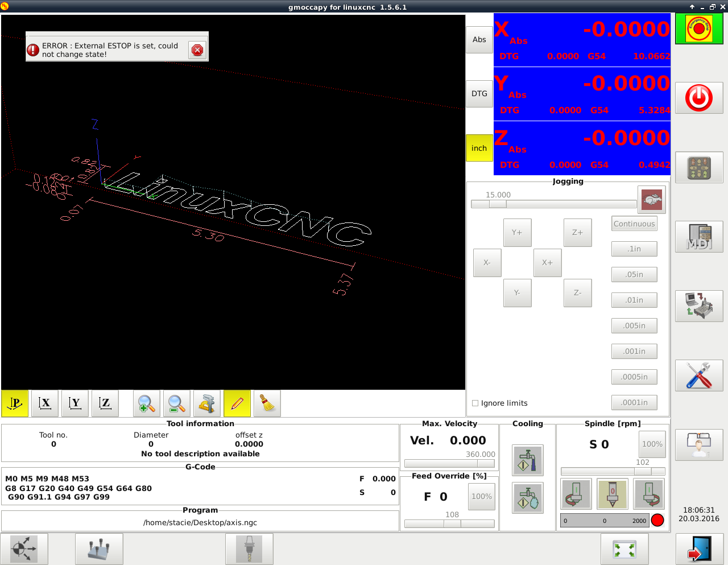Image resolution: width=728 pixels, height=565 pixels.
Task: Adjust the spindle override slider
Action: pos(613,472)
